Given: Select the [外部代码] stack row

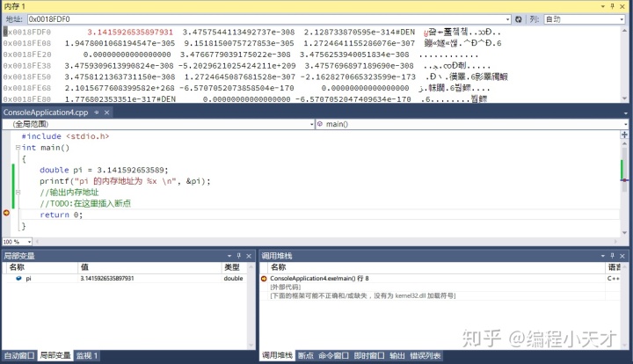Looking at the screenshot, I should click(286, 287).
